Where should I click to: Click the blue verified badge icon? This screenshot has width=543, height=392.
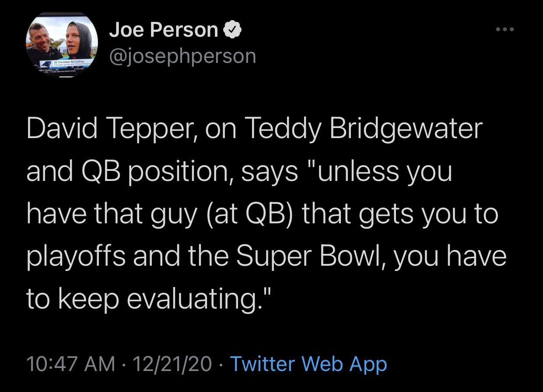pyautogui.click(x=231, y=30)
